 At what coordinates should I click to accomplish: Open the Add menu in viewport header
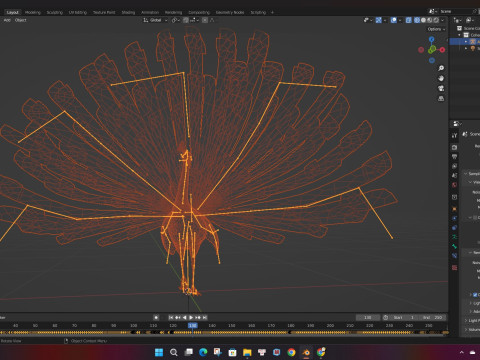(x=7, y=20)
